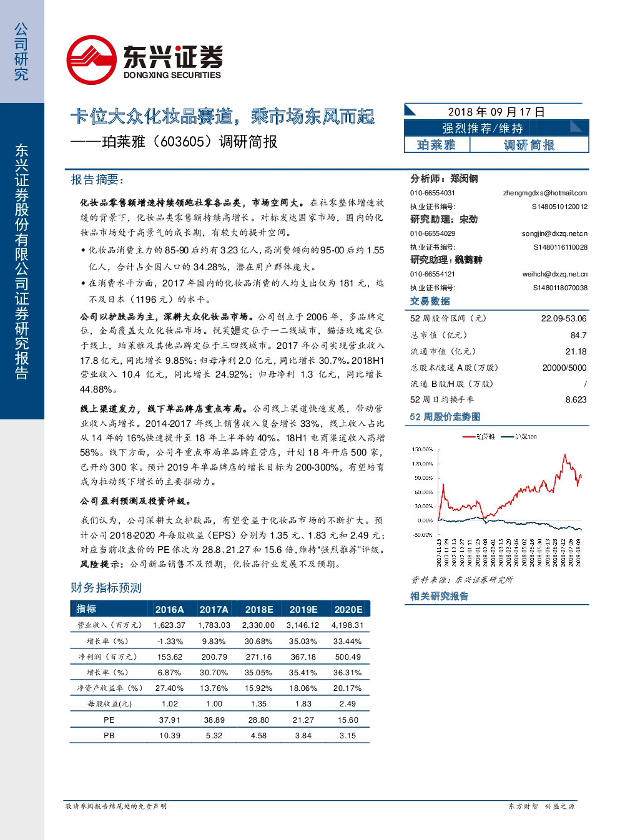
Task: Click certificate number S1480510120012
Action: 559,207
